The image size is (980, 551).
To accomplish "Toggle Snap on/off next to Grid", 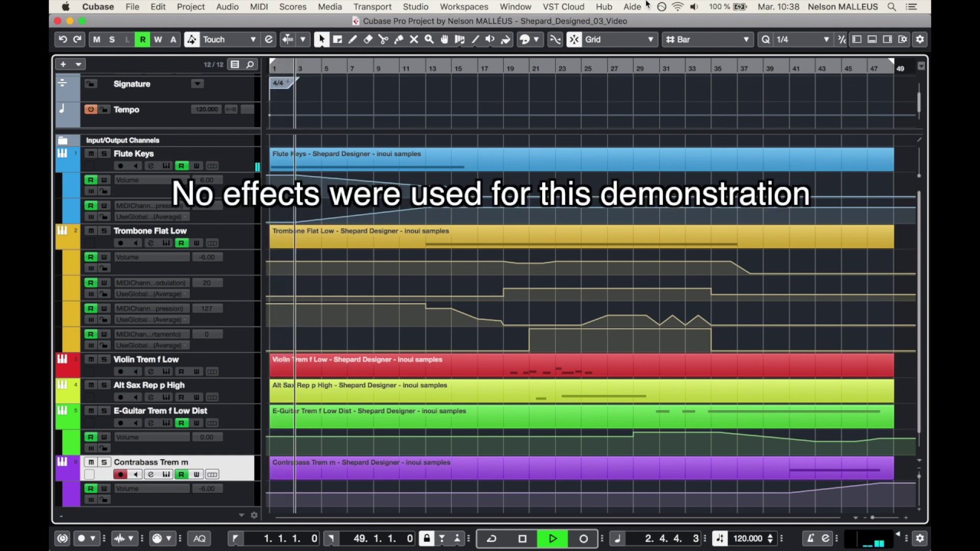I will pyautogui.click(x=574, y=40).
